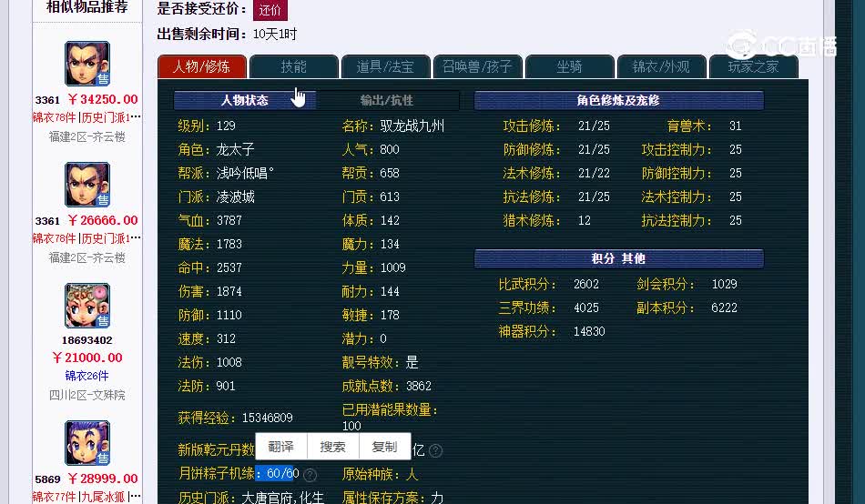The image size is (865, 504).
Task: Click 门派 value 凌波城
Action: click(x=236, y=197)
